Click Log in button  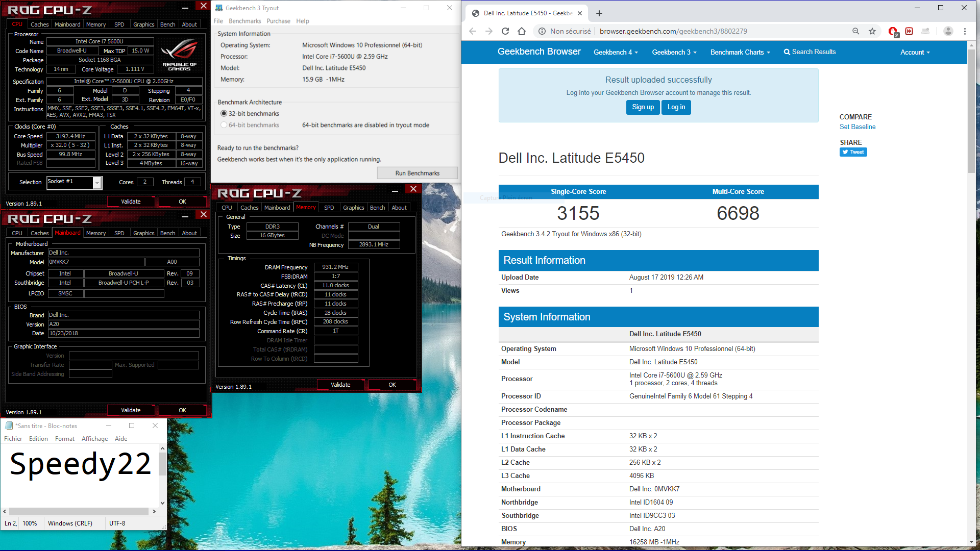tap(676, 107)
